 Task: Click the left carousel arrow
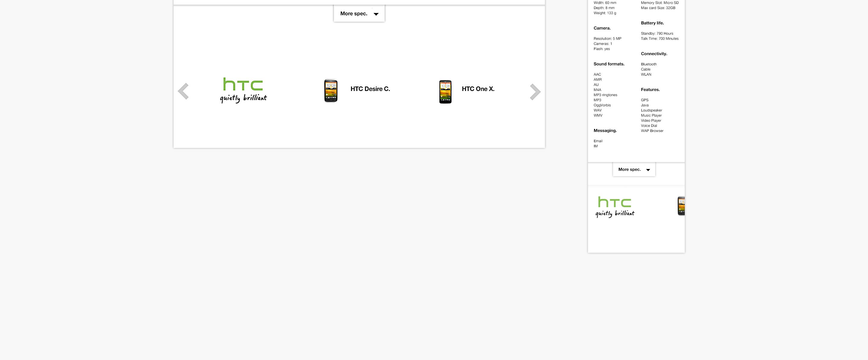click(183, 91)
